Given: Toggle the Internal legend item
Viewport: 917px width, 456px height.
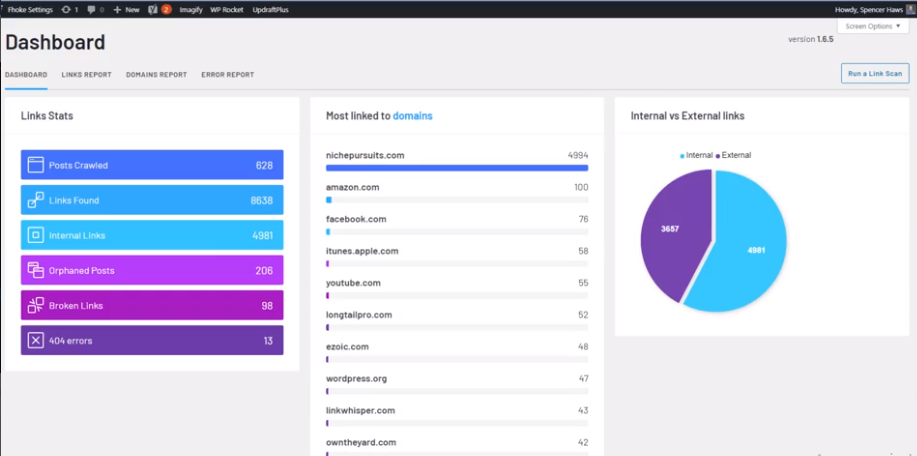Looking at the screenshot, I should [696, 156].
